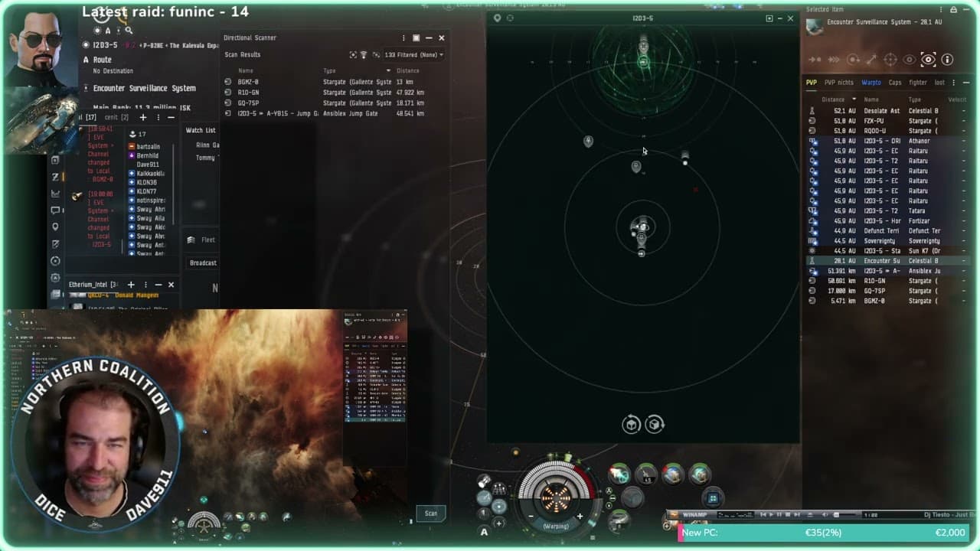Open the solar system map pin icon
Image resolution: width=980 pixels, height=551 pixels.
[x=497, y=18]
